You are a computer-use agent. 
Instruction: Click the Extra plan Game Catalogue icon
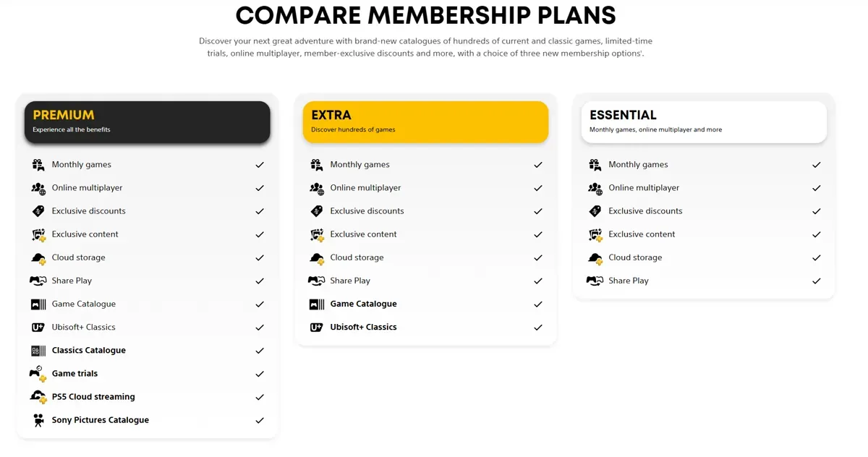pyautogui.click(x=317, y=304)
